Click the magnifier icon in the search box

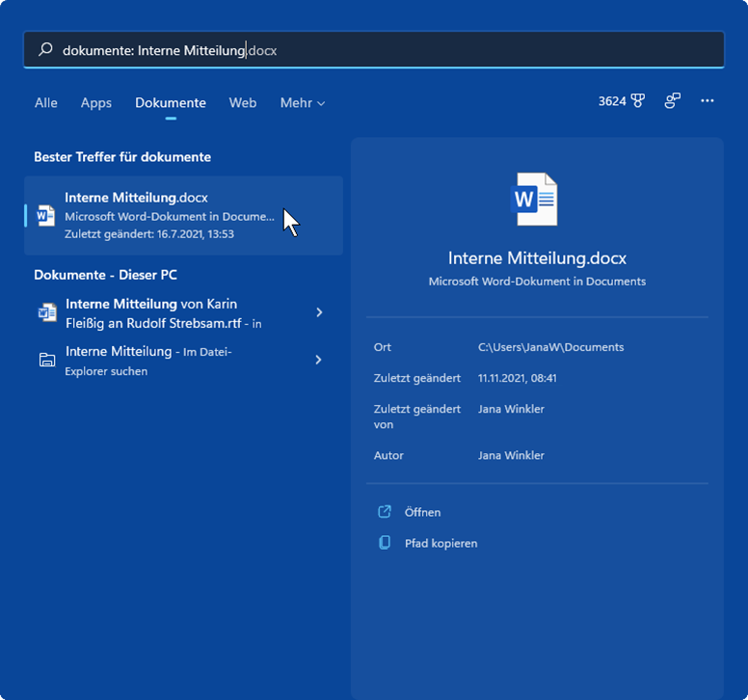tap(45, 50)
